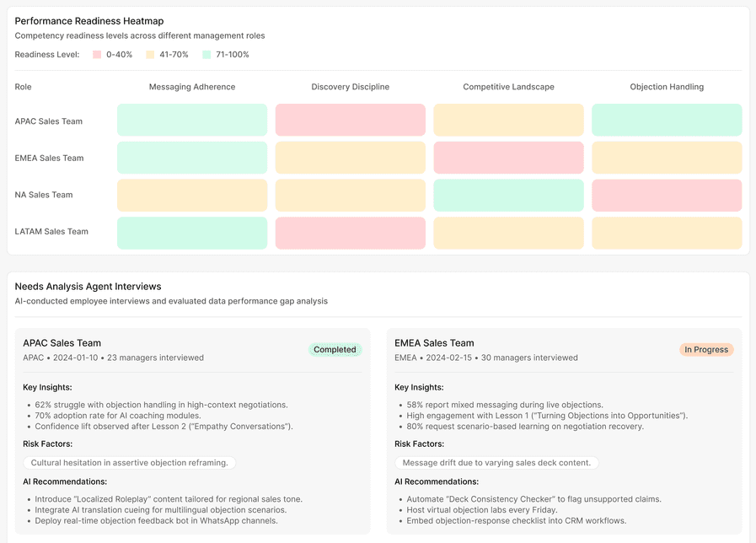Click the Completed status badge

[335, 350]
